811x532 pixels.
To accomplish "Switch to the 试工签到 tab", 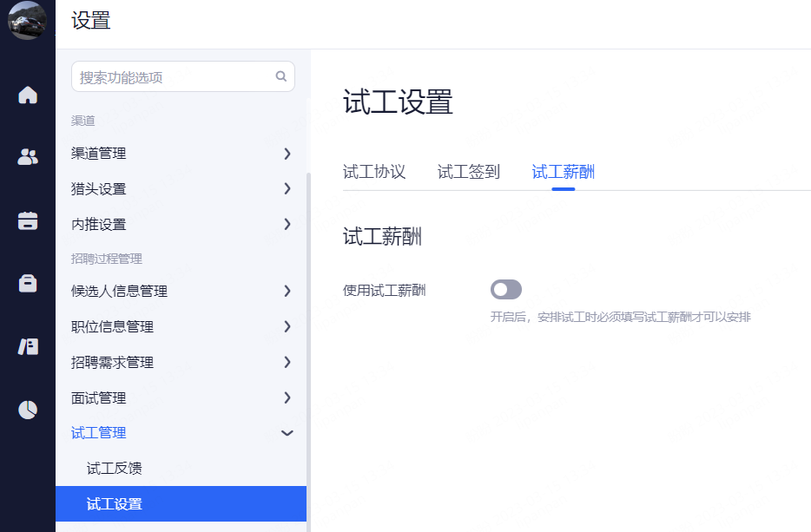I will (469, 172).
